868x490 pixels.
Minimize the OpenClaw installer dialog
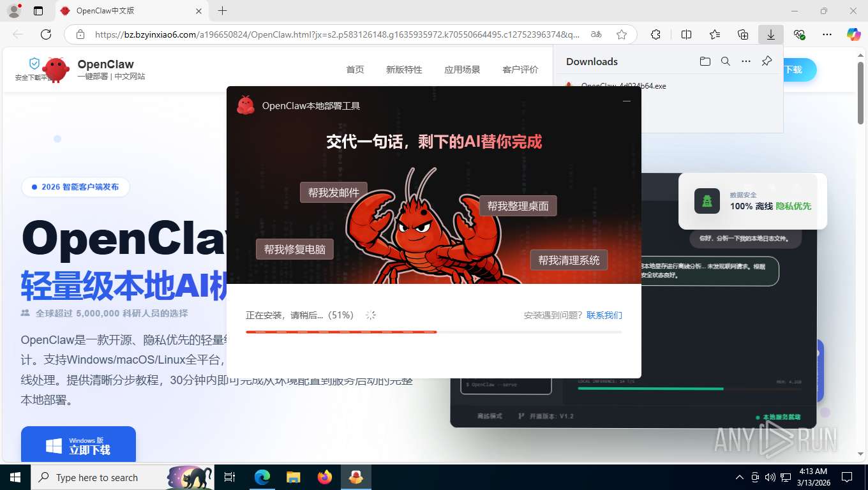coord(627,101)
